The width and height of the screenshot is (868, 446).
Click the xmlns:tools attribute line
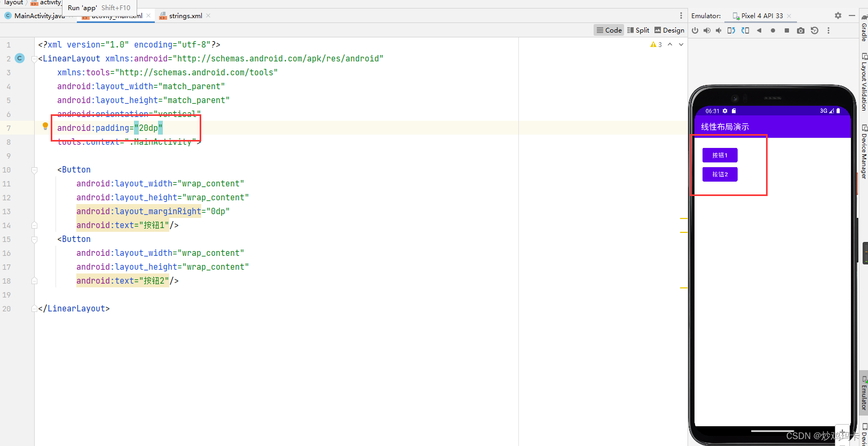[x=168, y=73]
